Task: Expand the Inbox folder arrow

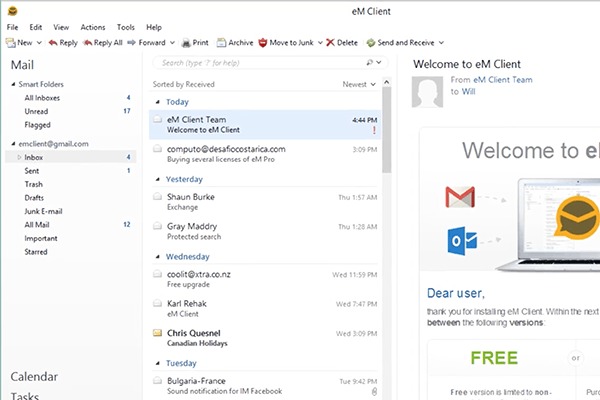Action: point(19,157)
